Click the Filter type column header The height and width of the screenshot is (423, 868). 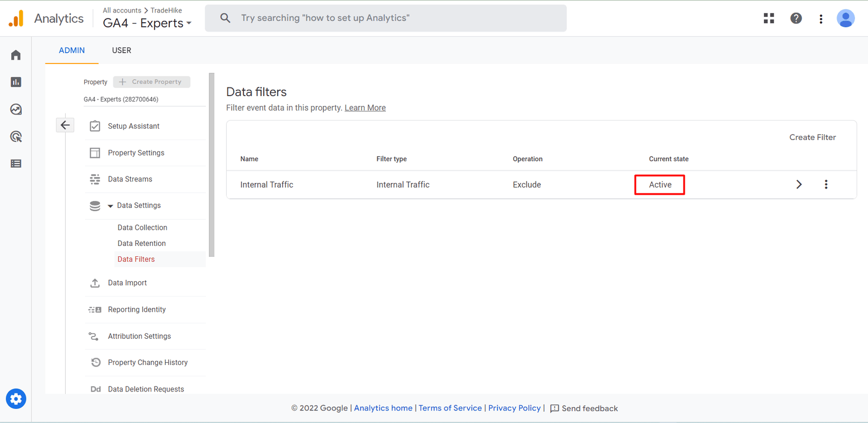392,159
